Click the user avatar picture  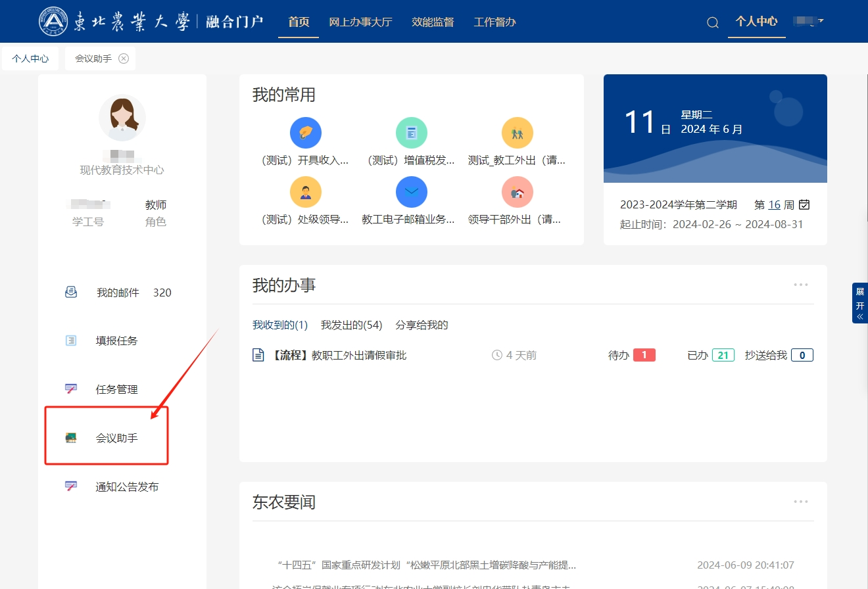[122, 118]
